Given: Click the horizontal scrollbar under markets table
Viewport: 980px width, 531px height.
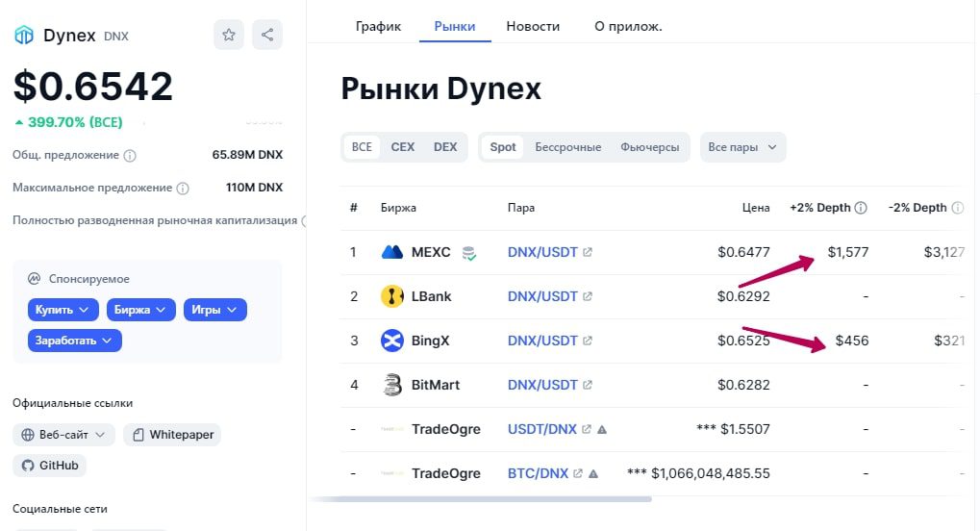Looking at the screenshot, I should (x=480, y=499).
